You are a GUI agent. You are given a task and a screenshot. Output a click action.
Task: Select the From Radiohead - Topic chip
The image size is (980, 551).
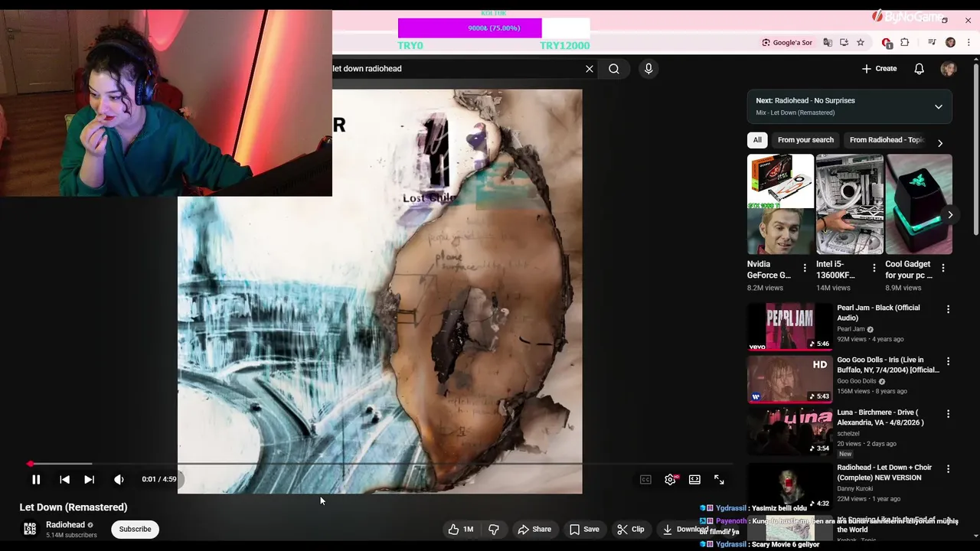click(887, 140)
